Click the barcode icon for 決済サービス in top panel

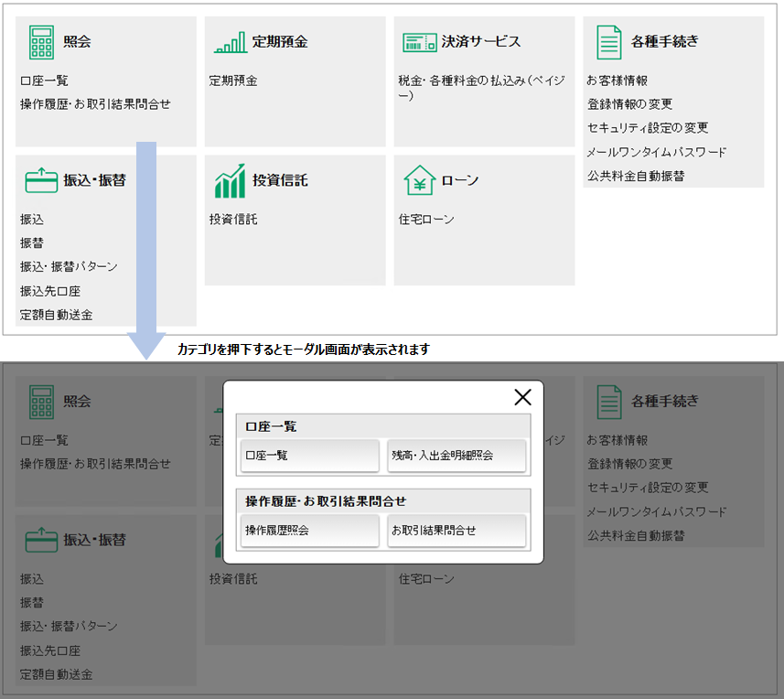click(x=420, y=42)
